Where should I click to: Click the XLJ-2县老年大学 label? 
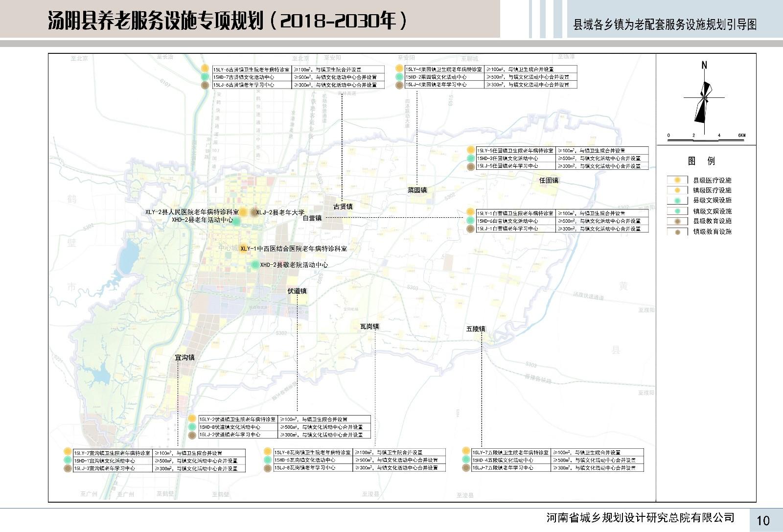(x=280, y=212)
